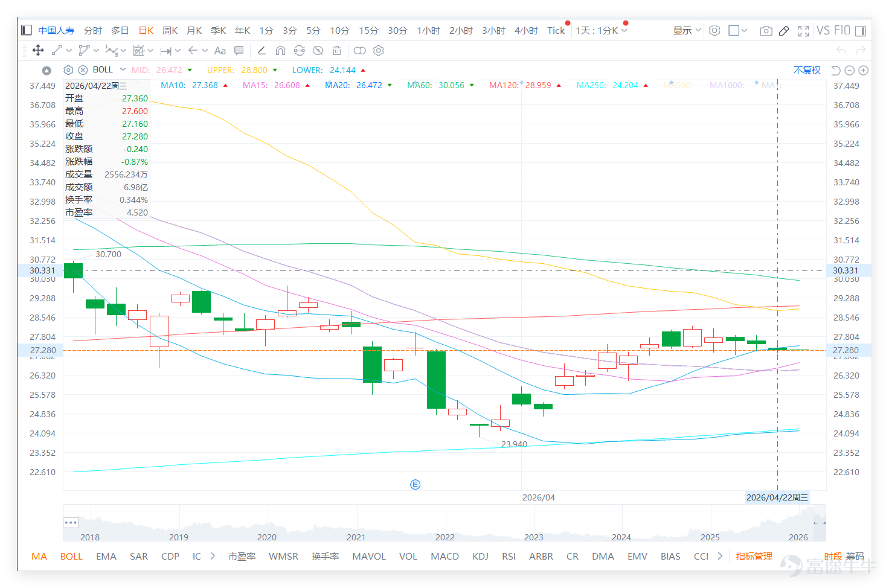The width and height of the screenshot is (889, 588).
Task: Toggle the left sidebar panel icon
Action: (26, 30)
